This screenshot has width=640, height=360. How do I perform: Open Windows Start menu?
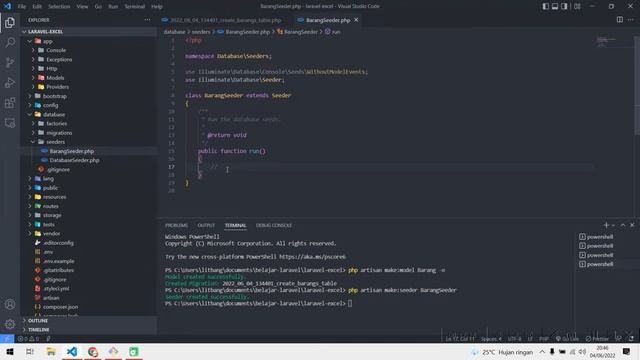pyautogui.click(x=10, y=351)
